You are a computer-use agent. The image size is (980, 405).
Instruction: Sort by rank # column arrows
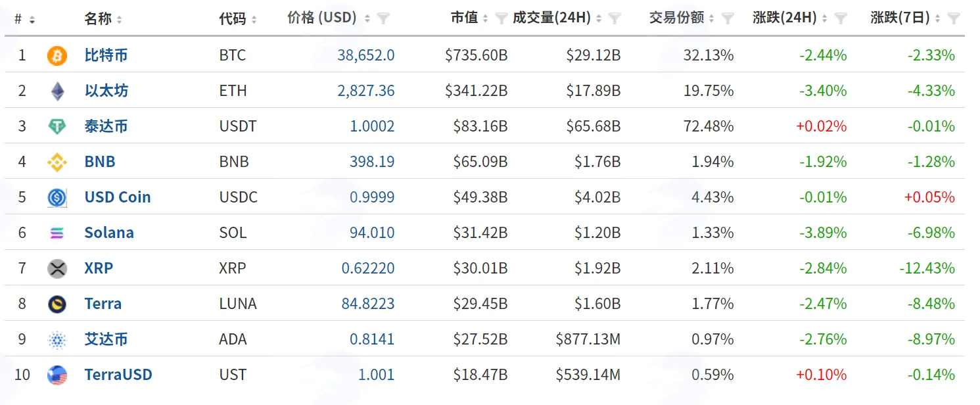tap(32, 20)
